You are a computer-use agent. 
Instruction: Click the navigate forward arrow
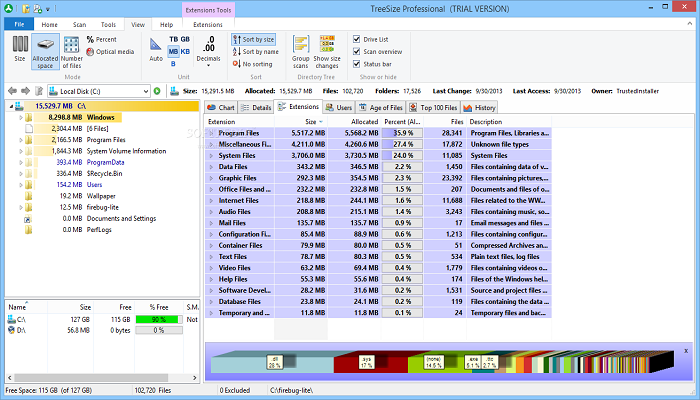[25, 91]
